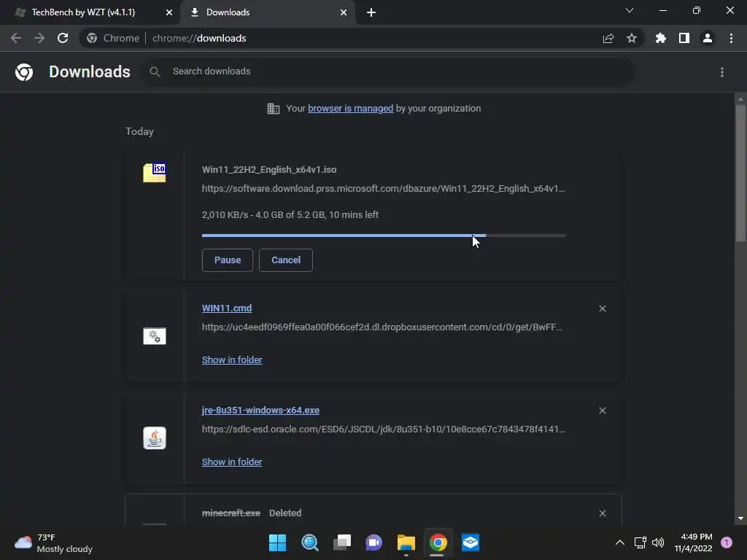
Task: Click the Chrome logo beside Downloads title
Action: (24, 72)
